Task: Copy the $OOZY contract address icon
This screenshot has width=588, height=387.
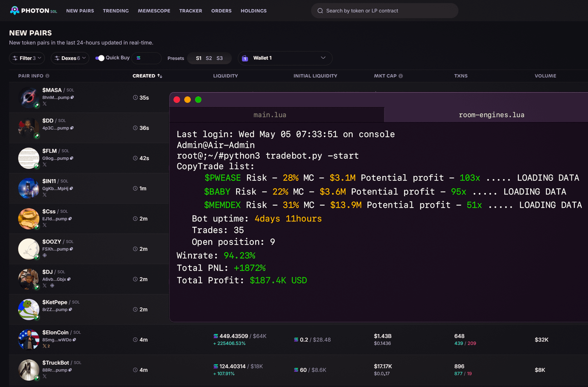Action: (x=72, y=249)
